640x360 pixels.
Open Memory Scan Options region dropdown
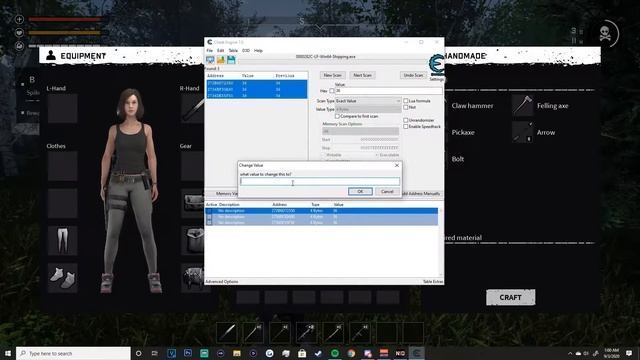[360, 131]
